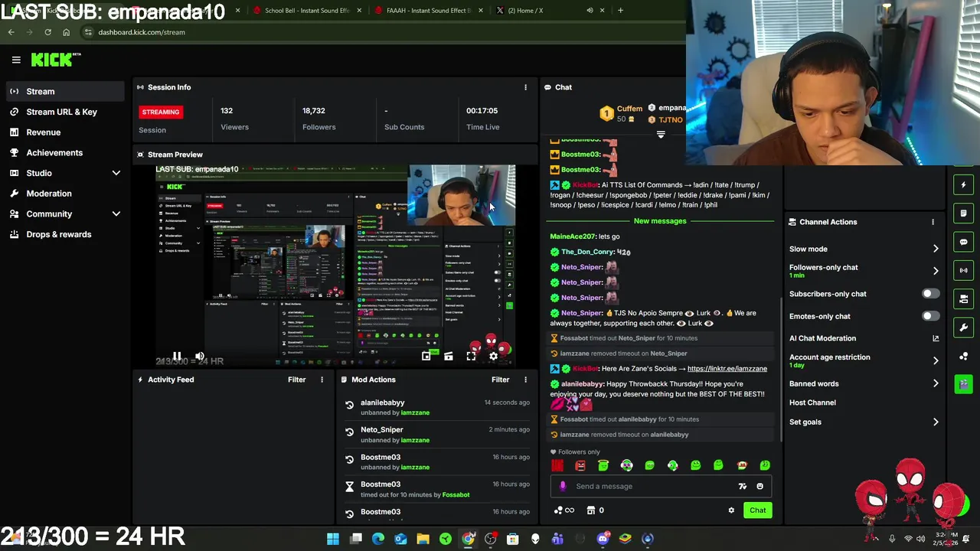Open Session Info options menu
The image size is (980, 551).
525,87
